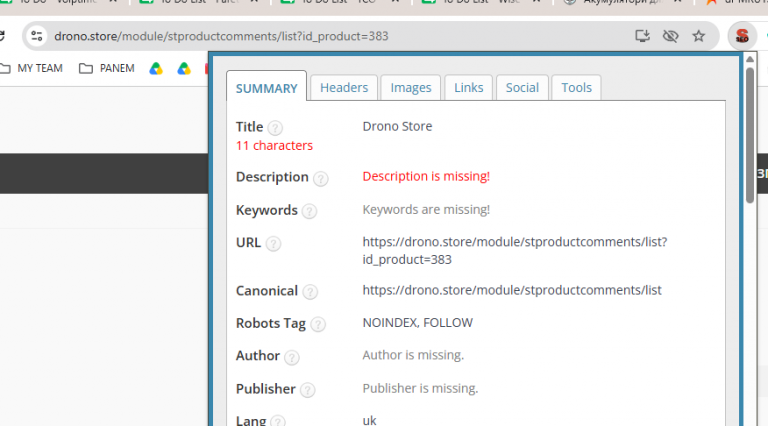Open the second Google Ads bookmark icon
The width and height of the screenshot is (768, 426).
pos(184,69)
